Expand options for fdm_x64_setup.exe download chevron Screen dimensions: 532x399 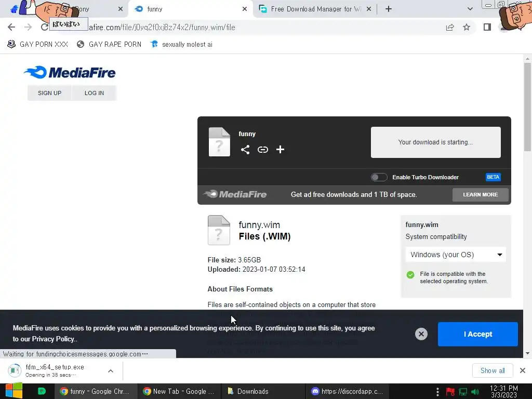(111, 370)
